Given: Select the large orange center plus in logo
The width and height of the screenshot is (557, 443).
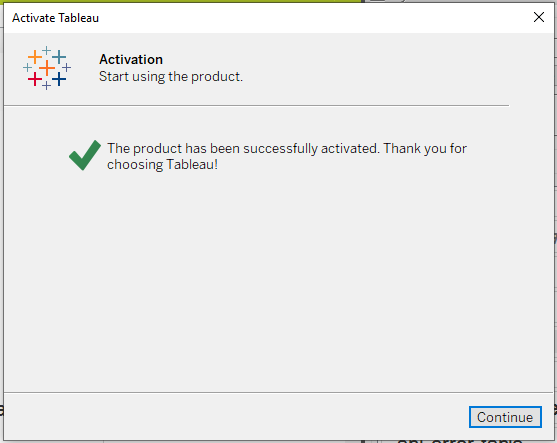Looking at the screenshot, I should pyautogui.click(x=47, y=68).
